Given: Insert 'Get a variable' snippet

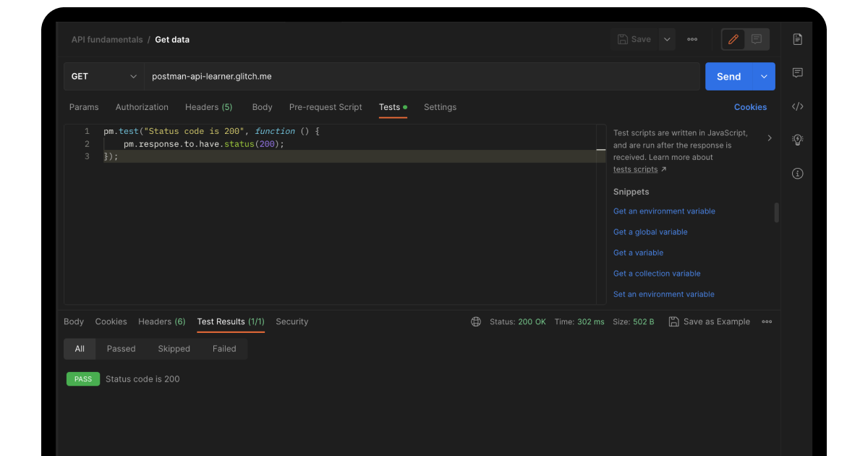Looking at the screenshot, I should tap(638, 253).
